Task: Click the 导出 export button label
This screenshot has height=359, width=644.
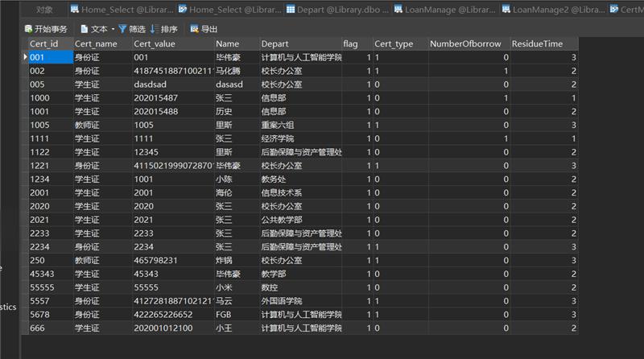Action: tap(209, 29)
